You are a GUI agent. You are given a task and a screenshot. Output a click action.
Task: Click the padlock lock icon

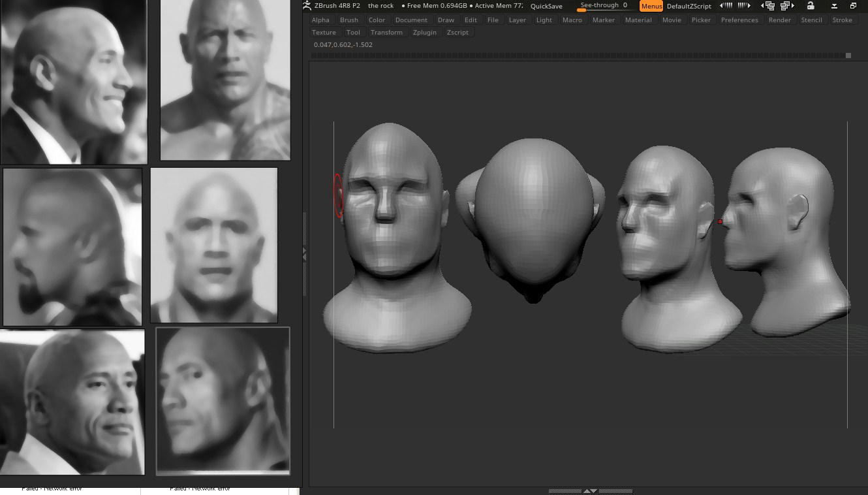pyautogui.click(x=811, y=5)
